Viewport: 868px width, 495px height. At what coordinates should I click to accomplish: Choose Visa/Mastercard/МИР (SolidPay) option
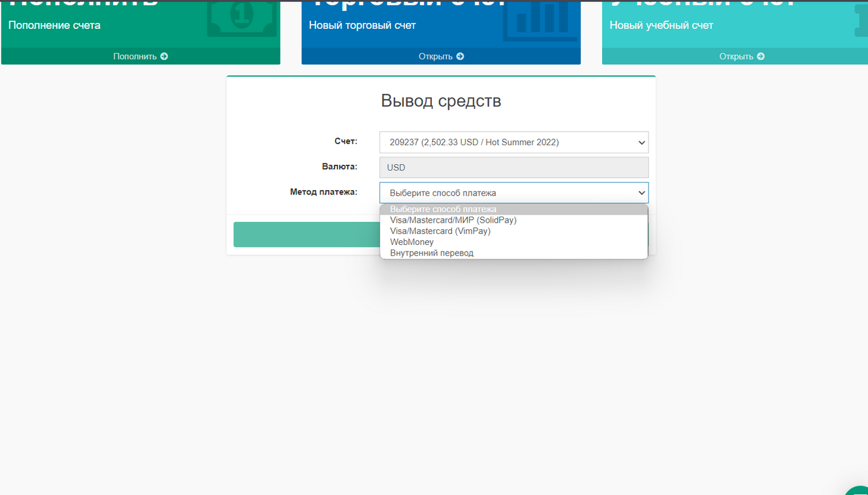coord(514,220)
